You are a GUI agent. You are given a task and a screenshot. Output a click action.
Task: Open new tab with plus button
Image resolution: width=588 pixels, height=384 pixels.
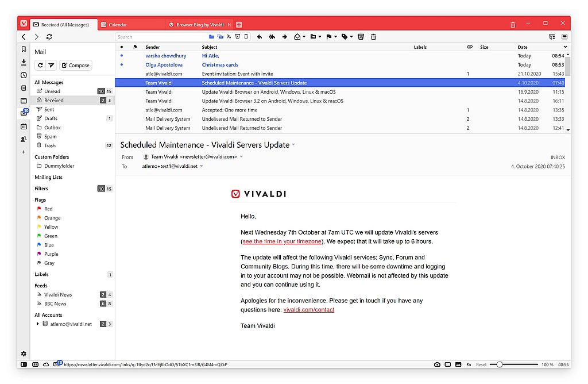coord(239,25)
